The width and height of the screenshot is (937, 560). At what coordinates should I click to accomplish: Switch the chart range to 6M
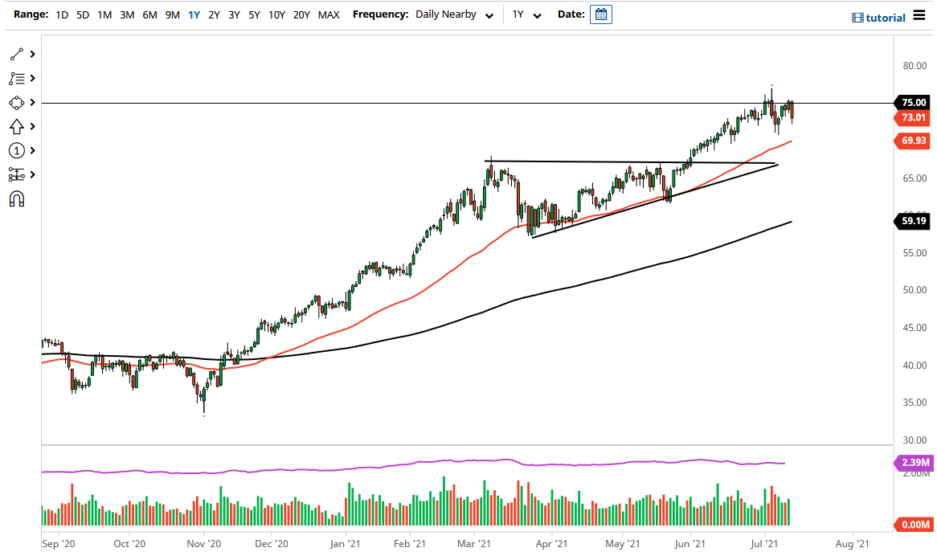[x=149, y=14]
